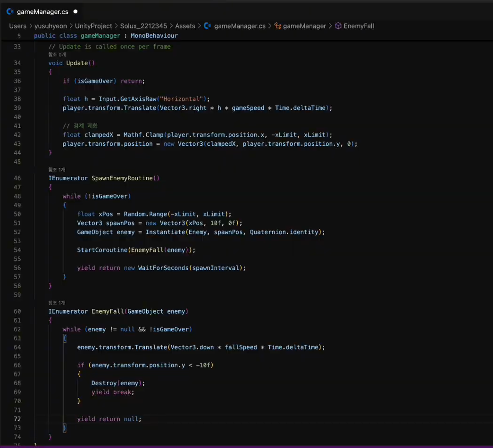Open Assets breadcrumb folder
This screenshot has height=448, width=493.
[x=185, y=26]
